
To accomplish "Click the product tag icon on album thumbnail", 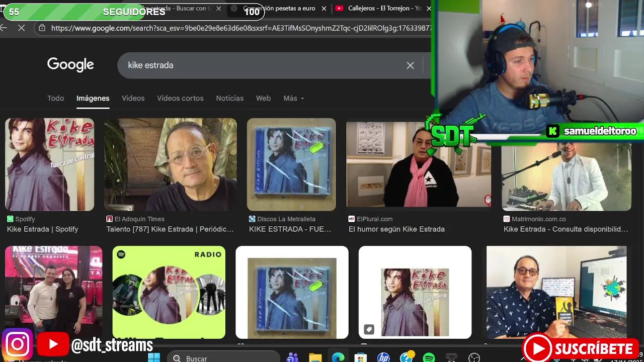I will tap(369, 330).
